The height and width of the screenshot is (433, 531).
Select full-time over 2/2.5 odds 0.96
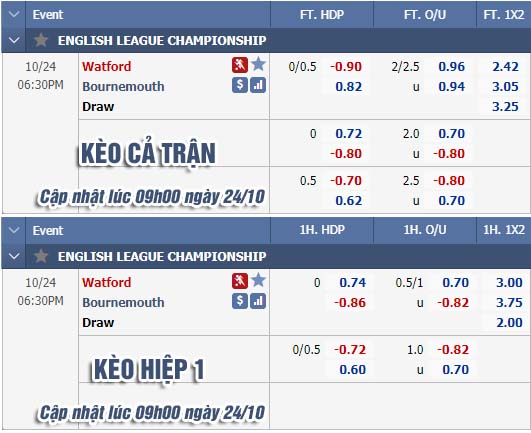[x=451, y=67]
